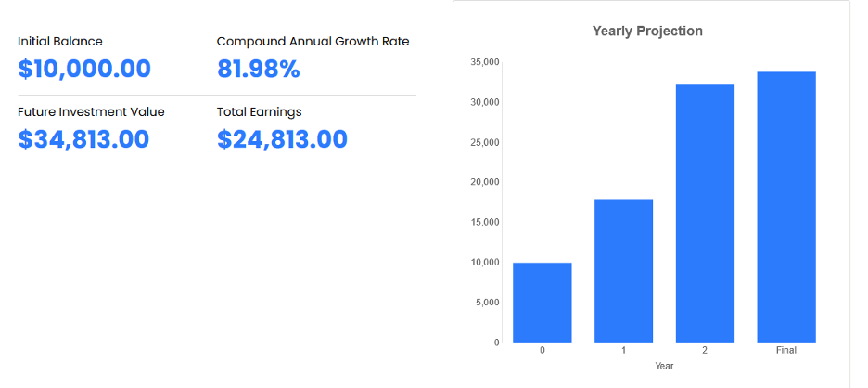Click the '1' x-axis tick label
Screen dimensions: 868x388
click(623, 351)
